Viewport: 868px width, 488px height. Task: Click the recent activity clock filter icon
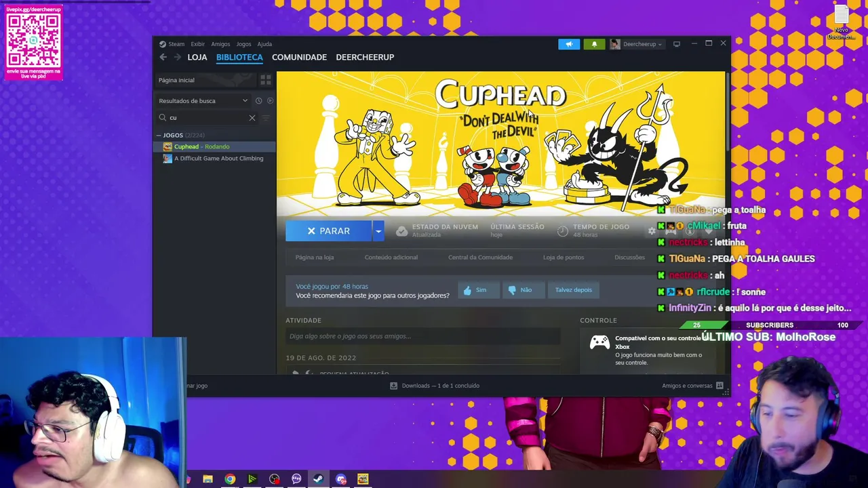[x=258, y=101]
